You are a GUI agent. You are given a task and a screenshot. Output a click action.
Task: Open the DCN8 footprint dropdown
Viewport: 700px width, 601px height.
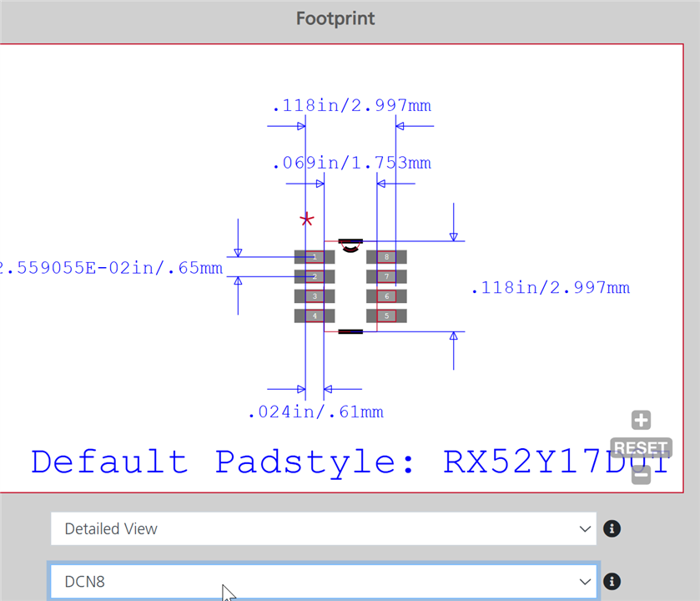click(x=323, y=581)
